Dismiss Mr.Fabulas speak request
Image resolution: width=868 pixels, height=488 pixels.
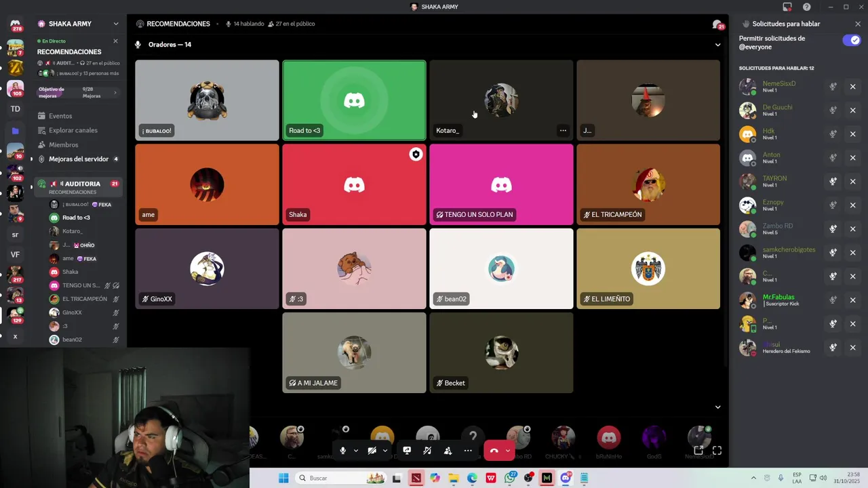(853, 300)
